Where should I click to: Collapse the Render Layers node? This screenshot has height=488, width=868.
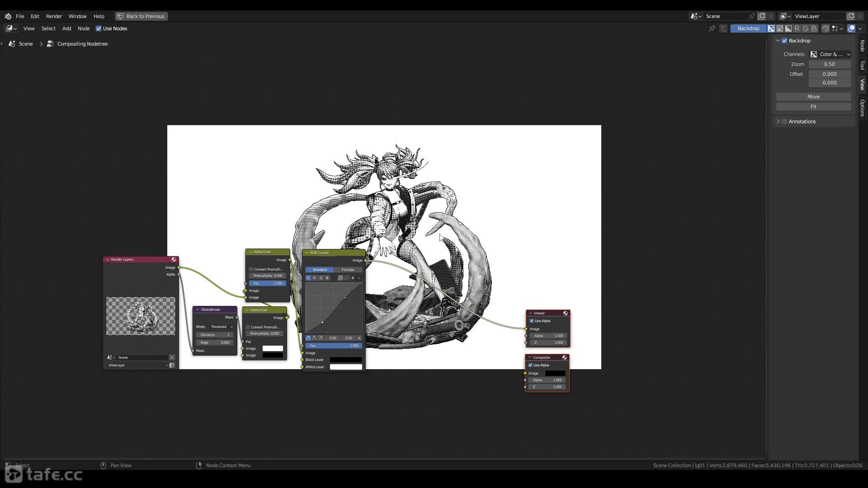[x=108, y=259]
